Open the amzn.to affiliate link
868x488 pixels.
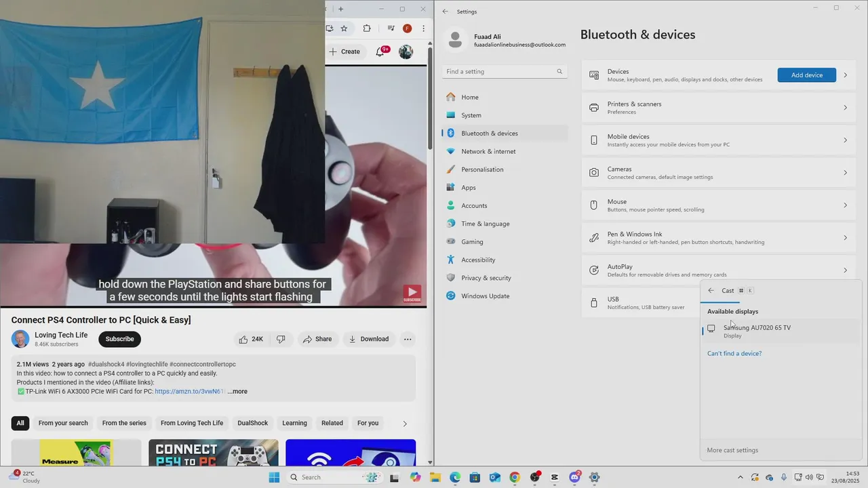point(189,392)
